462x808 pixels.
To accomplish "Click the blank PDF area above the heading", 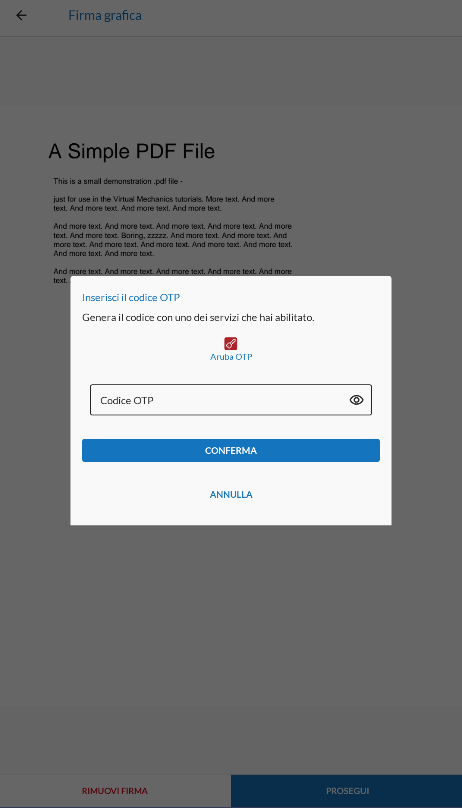I will (231, 88).
